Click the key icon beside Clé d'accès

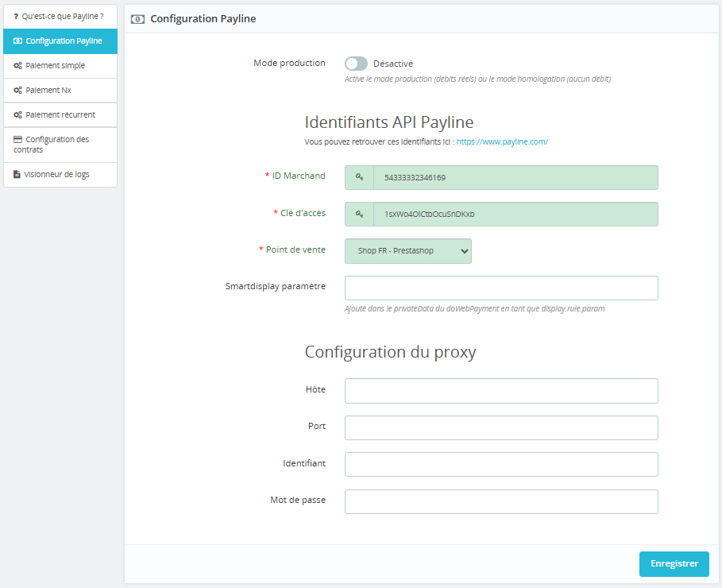point(359,214)
